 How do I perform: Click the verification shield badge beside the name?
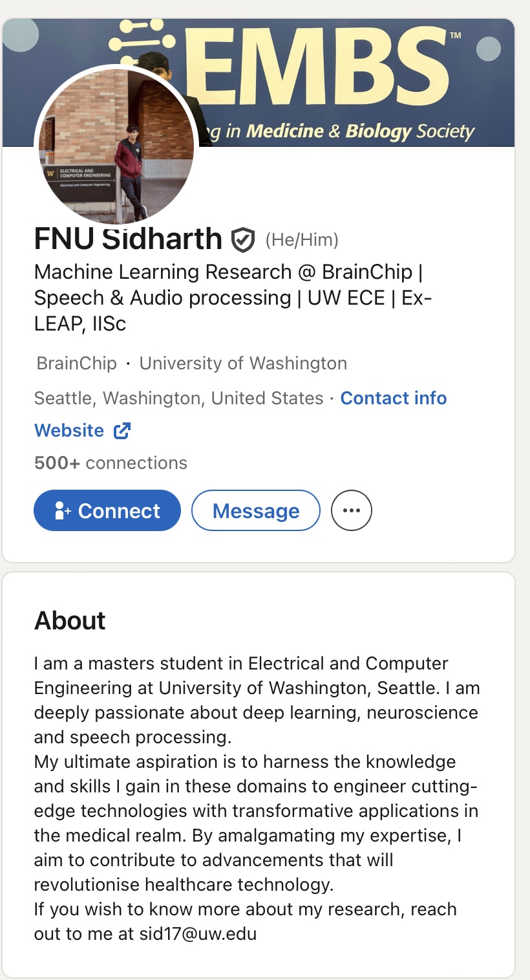(243, 240)
